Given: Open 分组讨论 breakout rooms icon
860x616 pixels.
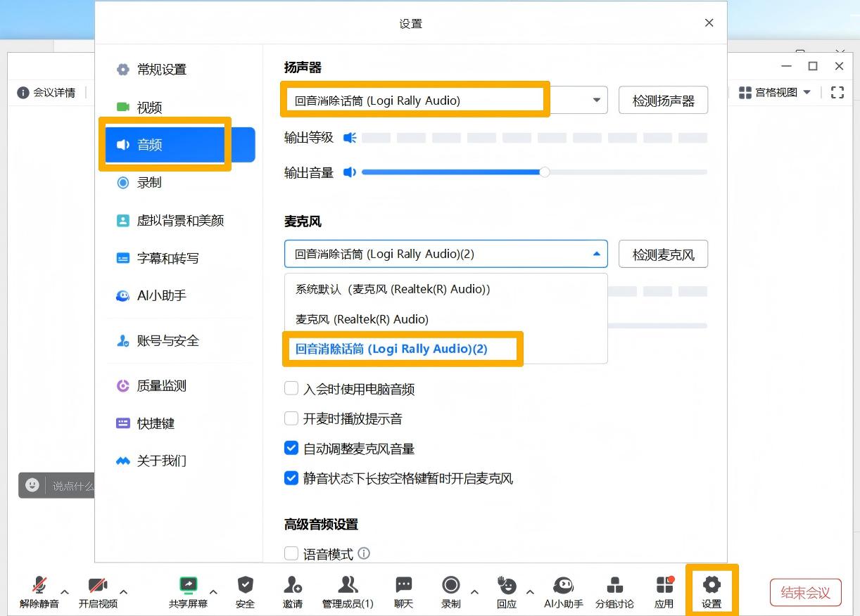Looking at the screenshot, I should pyautogui.click(x=614, y=586).
